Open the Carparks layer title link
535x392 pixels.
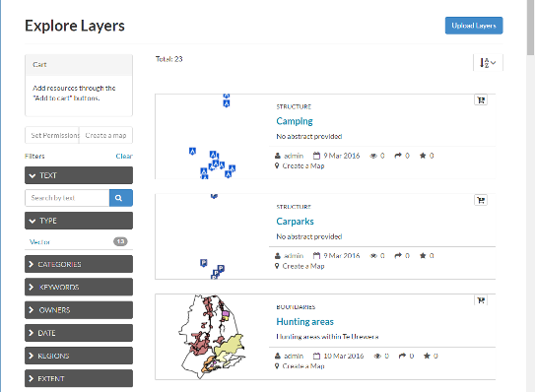point(295,221)
